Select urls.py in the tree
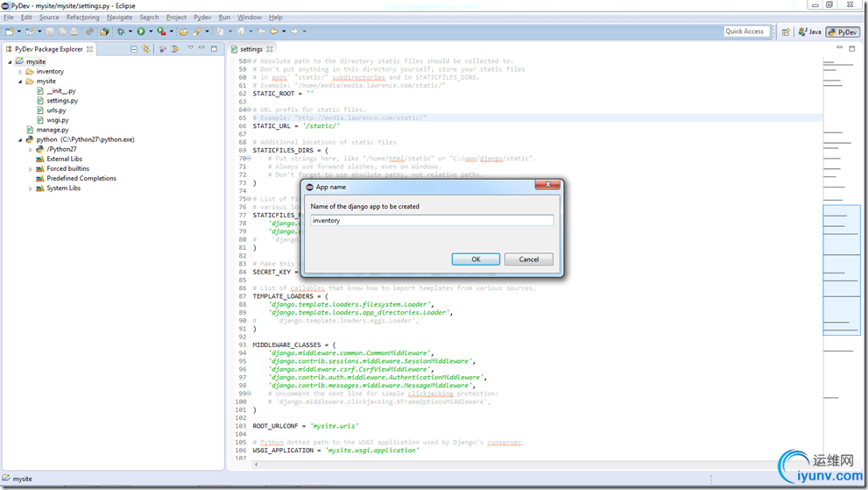Viewport: 868px width, 490px height. coord(56,110)
